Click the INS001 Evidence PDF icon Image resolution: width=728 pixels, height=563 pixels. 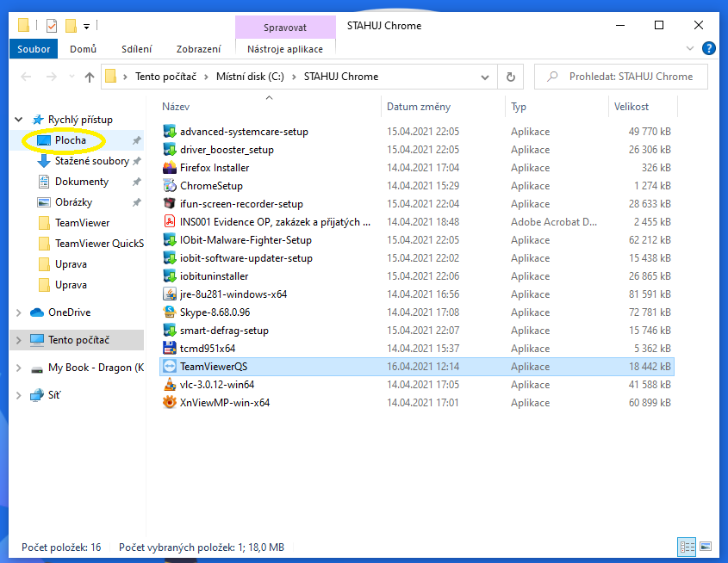point(170,222)
